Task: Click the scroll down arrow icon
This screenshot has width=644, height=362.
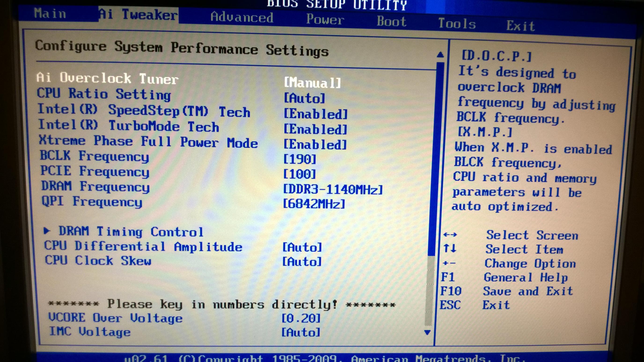Action: [x=427, y=332]
